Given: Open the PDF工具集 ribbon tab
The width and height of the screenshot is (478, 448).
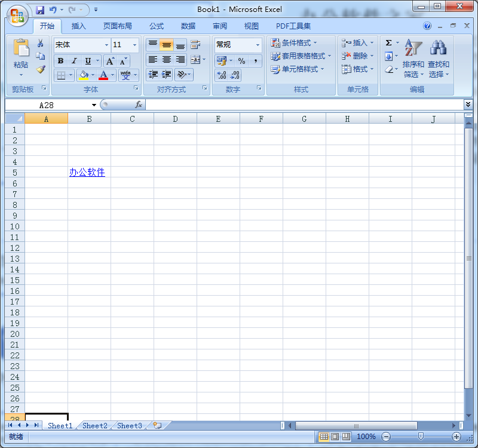Looking at the screenshot, I should tap(293, 26).
